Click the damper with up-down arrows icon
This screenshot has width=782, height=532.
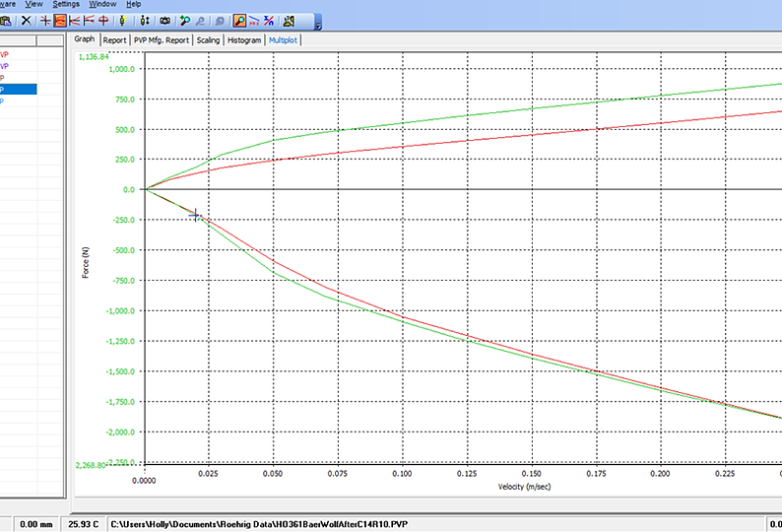145,21
